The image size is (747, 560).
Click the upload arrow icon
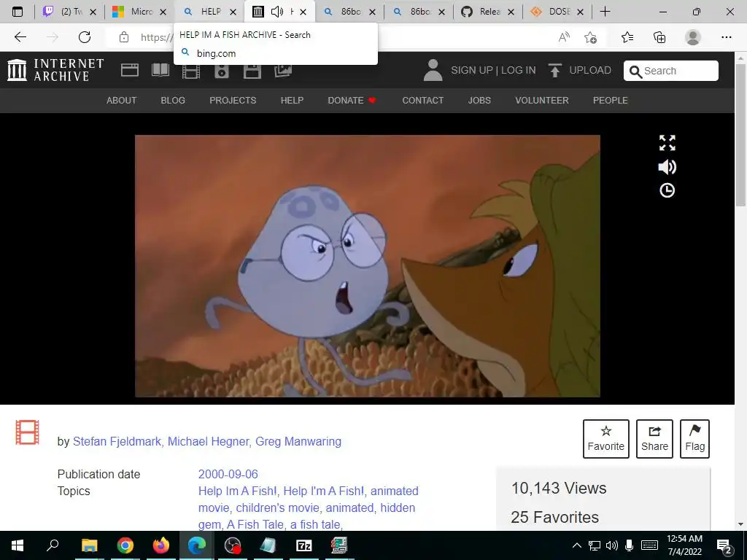555,71
